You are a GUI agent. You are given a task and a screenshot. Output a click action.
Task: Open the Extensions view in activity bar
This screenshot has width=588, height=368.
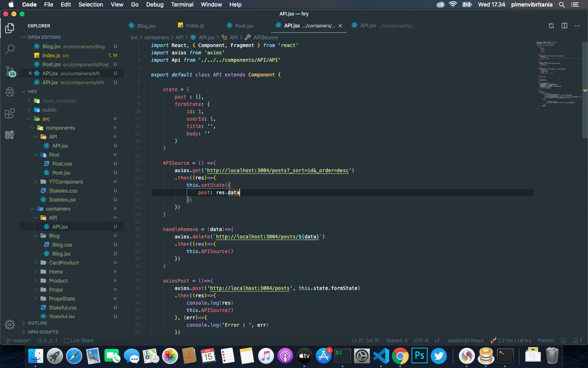coord(10,114)
